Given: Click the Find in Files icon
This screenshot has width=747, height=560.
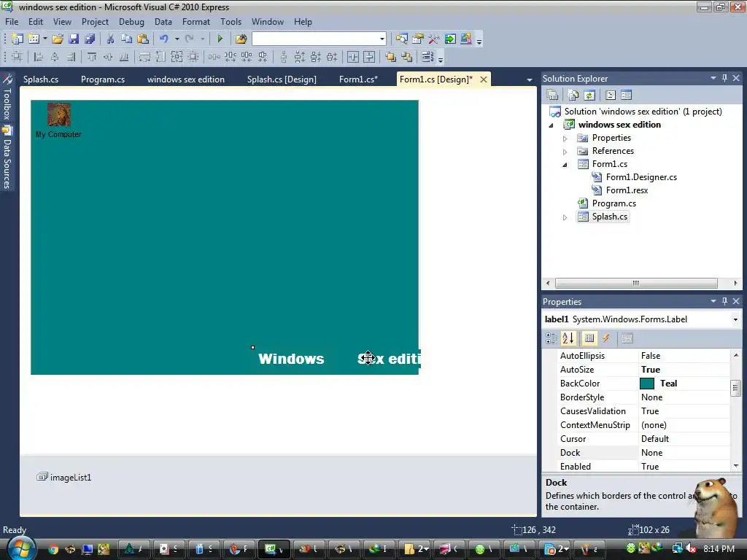Looking at the screenshot, I should (x=241, y=39).
